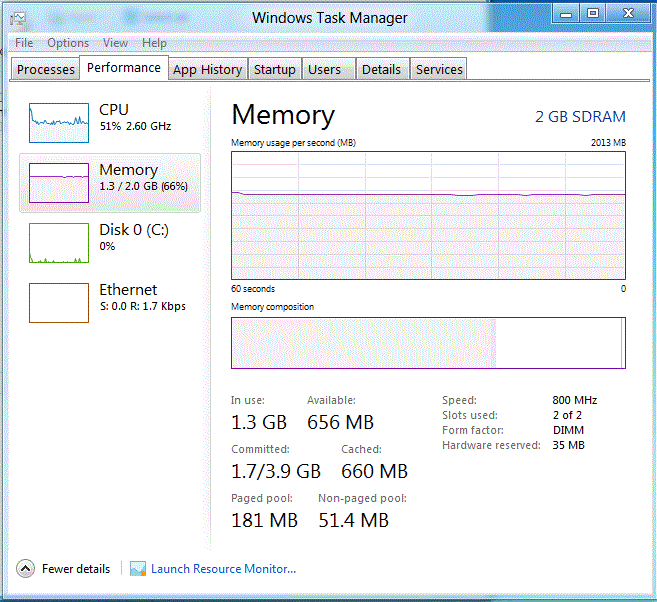Image resolution: width=657 pixels, height=602 pixels.
Task: Click the 60 seconds axis label
Action: click(x=253, y=289)
